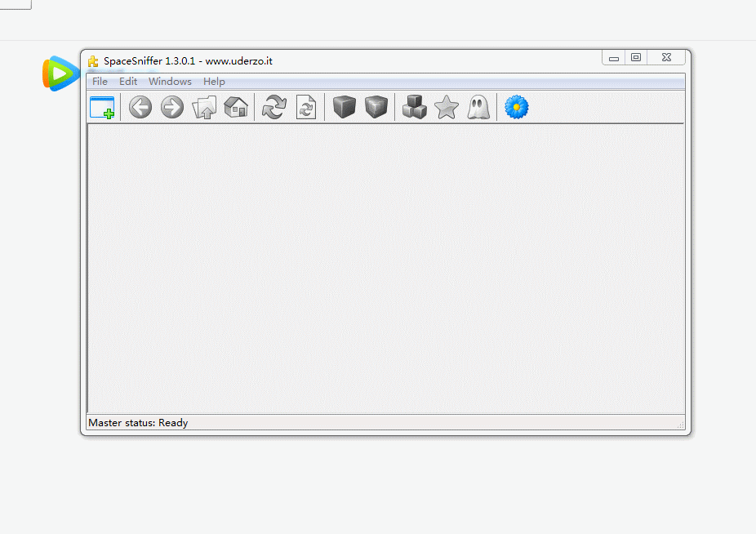The width and height of the screenshot is (756, 534).
Task: Go to higher level folder icon
Action: (204, 107)
